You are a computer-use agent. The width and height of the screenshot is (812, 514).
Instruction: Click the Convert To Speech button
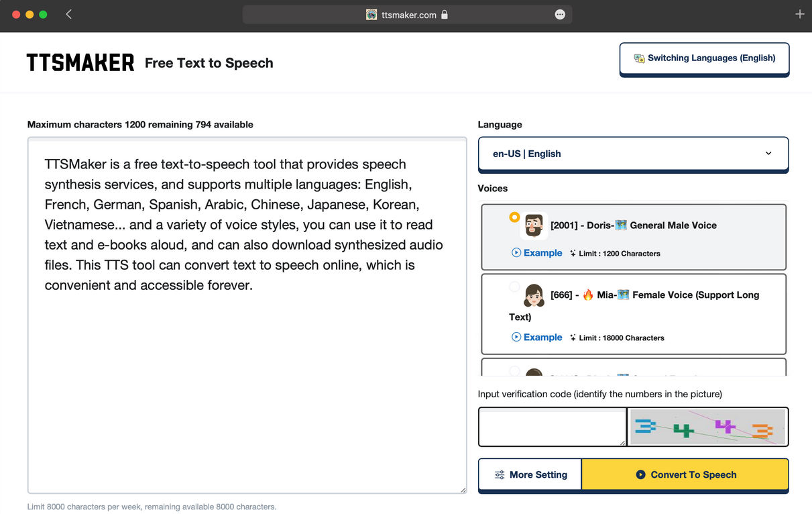[685, 474]
